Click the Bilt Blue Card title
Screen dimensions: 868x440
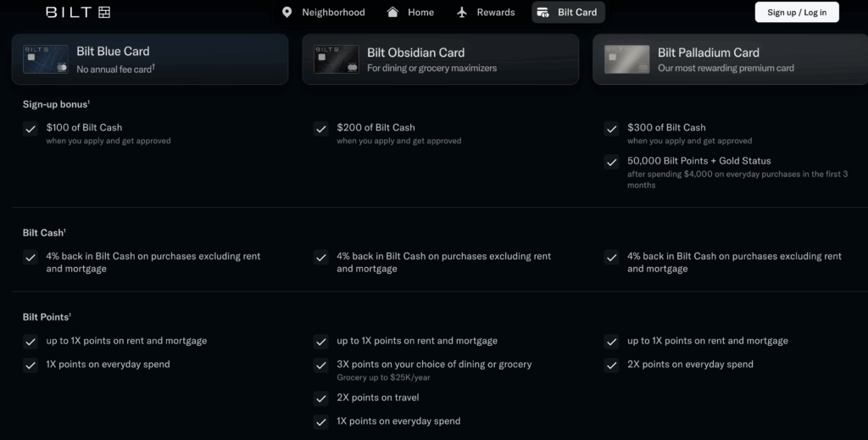(113, 52)
